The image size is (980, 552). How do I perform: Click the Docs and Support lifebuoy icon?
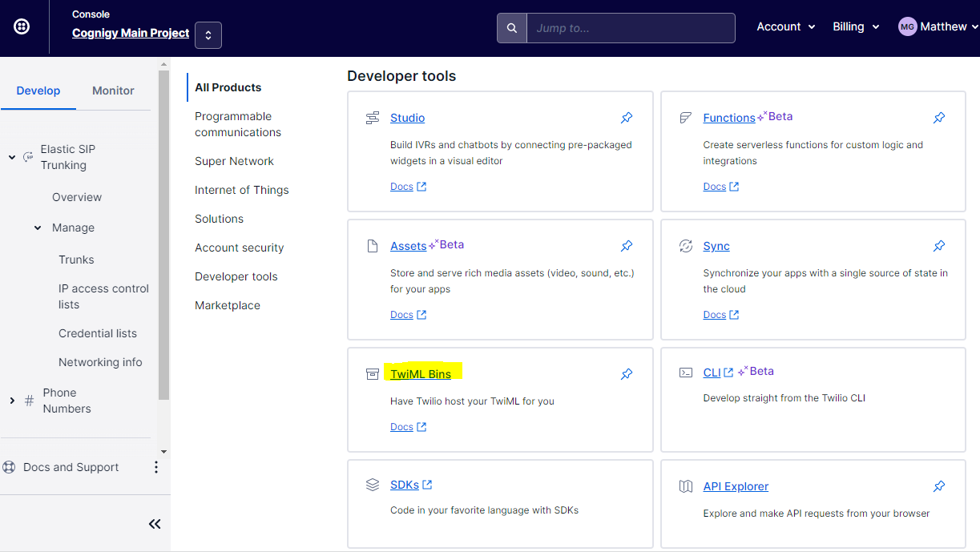point(10,467)
